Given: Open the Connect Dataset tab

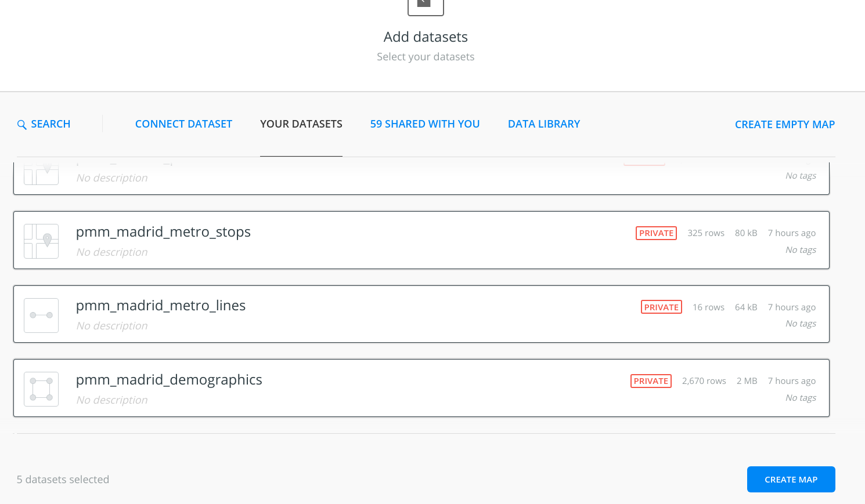Looking at the screenshot, I should (x=183, y=124).
